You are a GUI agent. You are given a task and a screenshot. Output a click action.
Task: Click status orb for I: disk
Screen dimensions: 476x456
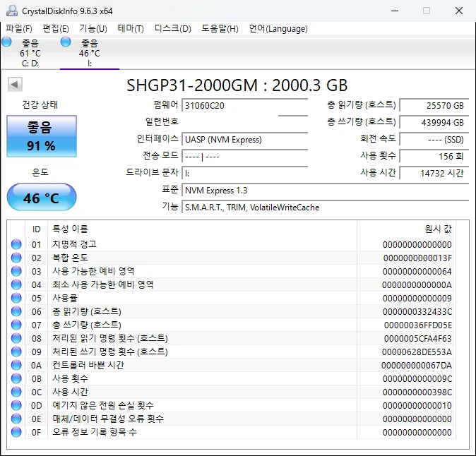(x=66, y=42)
